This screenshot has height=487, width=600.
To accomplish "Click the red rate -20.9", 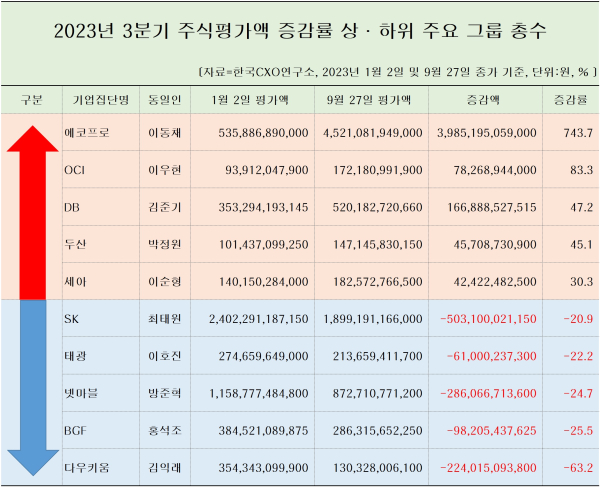I will (578, 319).
